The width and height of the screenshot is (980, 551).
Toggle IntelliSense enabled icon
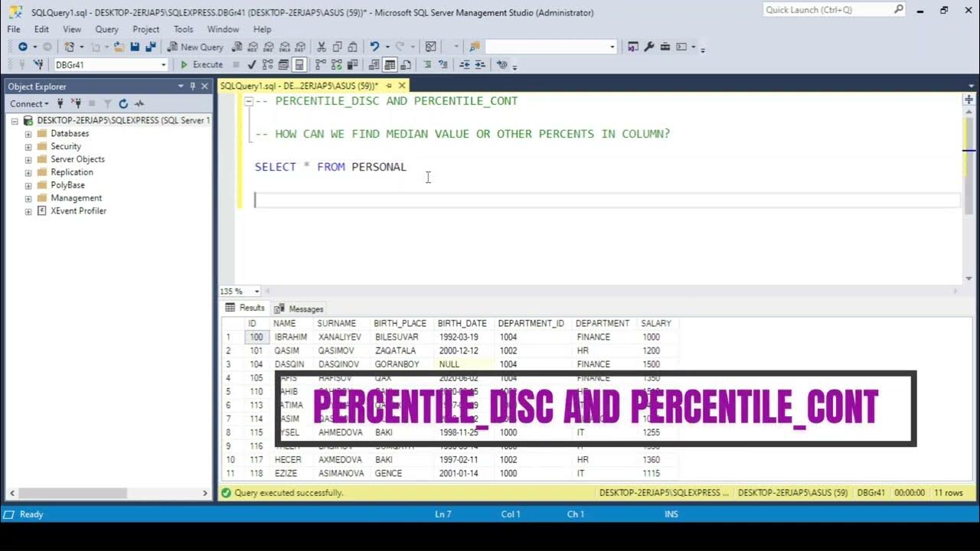coord(299,65)
